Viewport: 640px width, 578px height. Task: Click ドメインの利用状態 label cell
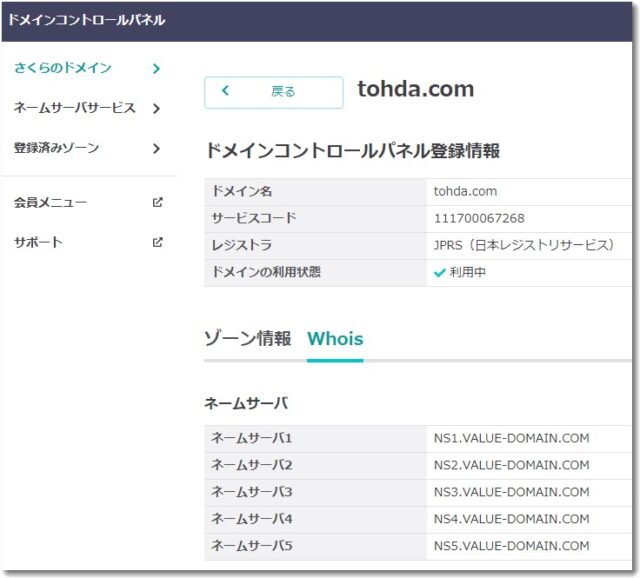pyautogui.click(x=315, y=272)
